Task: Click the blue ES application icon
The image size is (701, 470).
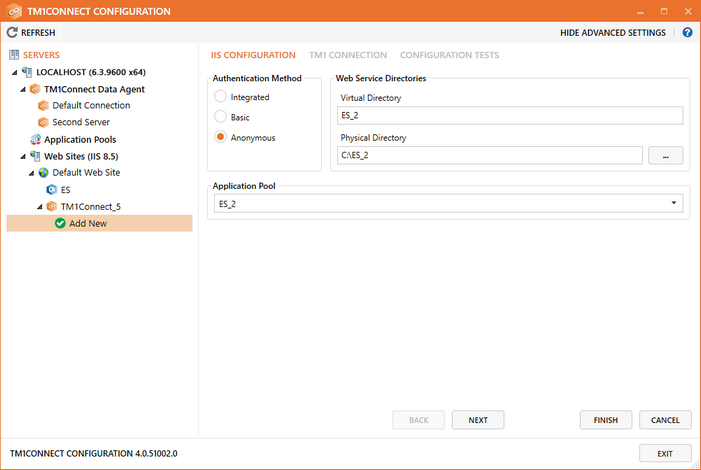Action: 52,190
